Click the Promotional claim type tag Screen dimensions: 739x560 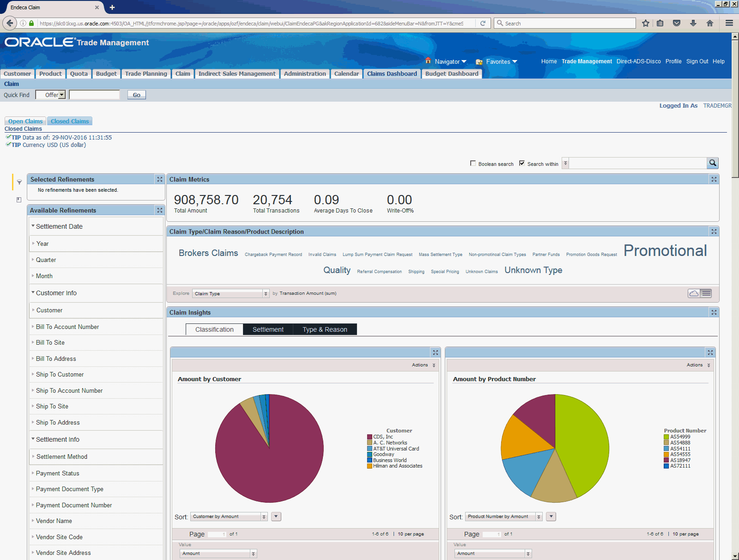pyautogui.click(x=665, y=250)
